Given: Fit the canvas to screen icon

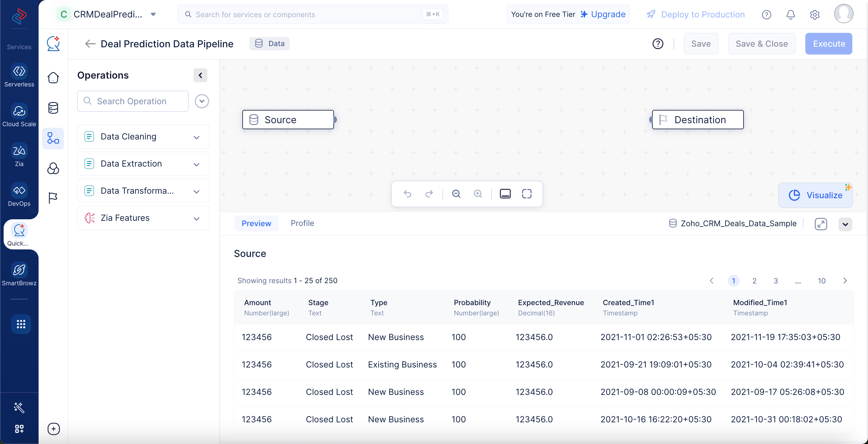Looking at the screenshot, I should [x=527, y=194].
